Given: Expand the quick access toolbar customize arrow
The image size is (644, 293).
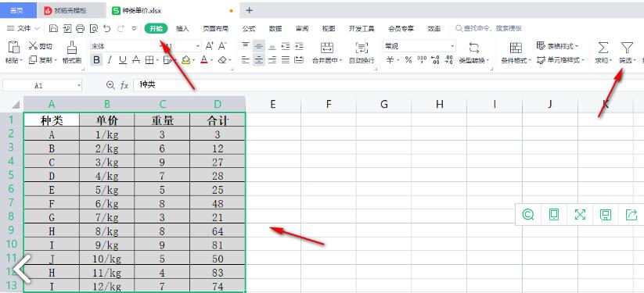Looking at the screenshot, I should click(x=134, y=28).
